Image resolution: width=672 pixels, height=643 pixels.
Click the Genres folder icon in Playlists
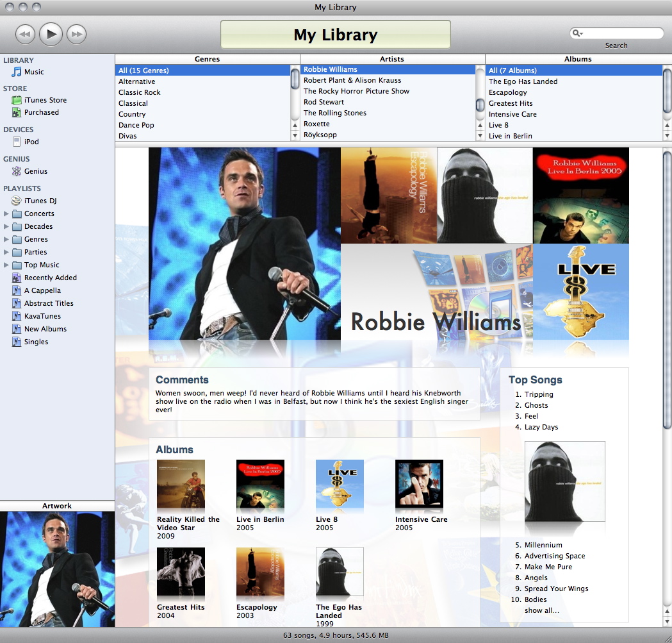(x=17, y=239)
